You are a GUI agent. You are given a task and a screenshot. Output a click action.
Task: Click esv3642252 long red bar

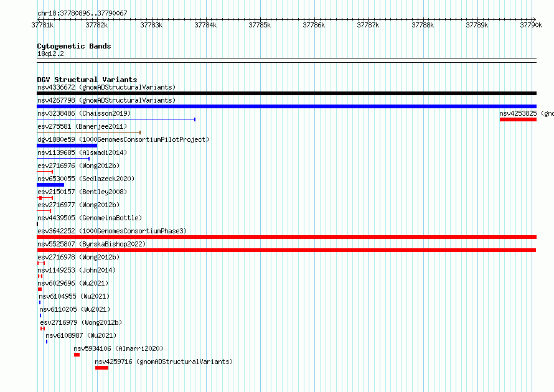pos(286,237)
